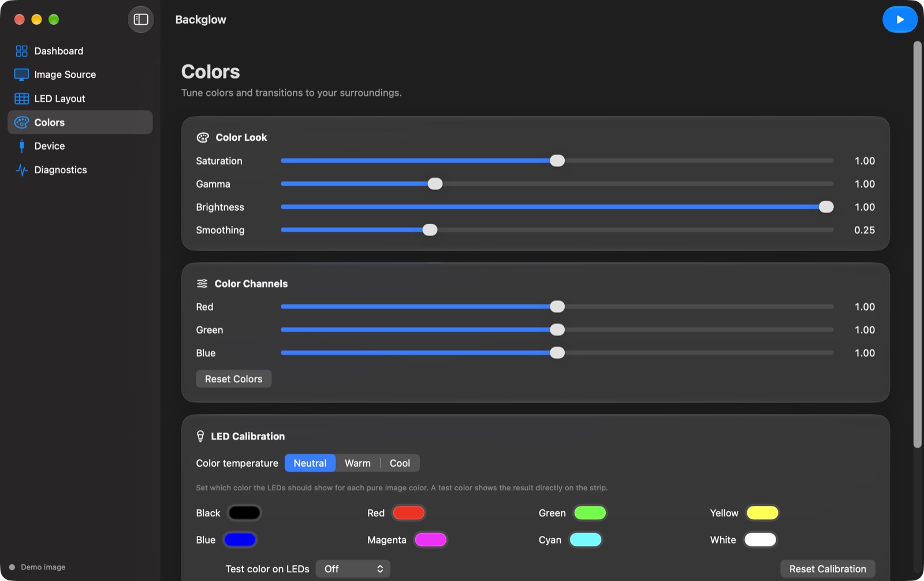The image size is (924, 581).
Task: Select Neutral color temperature
Action: 310,463
